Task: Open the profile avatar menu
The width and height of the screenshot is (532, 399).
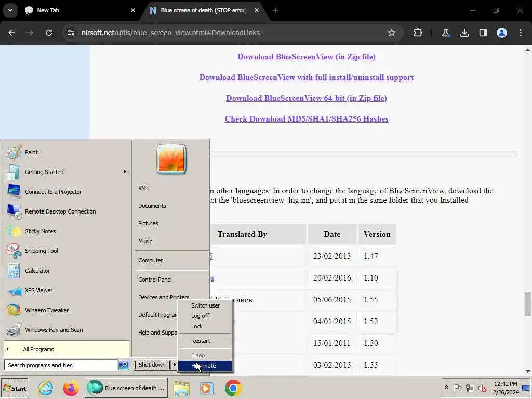Action: pyautogui.click(x=502, y=33)
